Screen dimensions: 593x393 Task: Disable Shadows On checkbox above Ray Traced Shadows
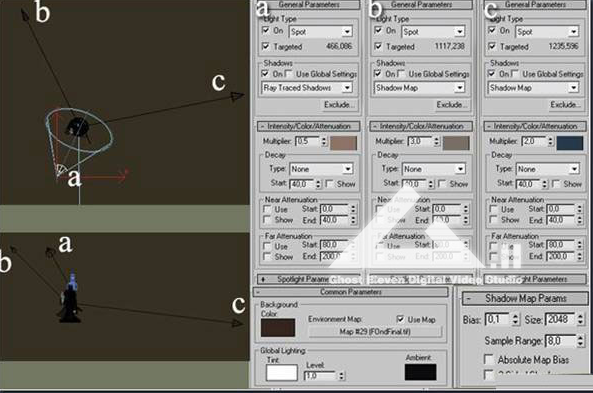pos(265,73)
